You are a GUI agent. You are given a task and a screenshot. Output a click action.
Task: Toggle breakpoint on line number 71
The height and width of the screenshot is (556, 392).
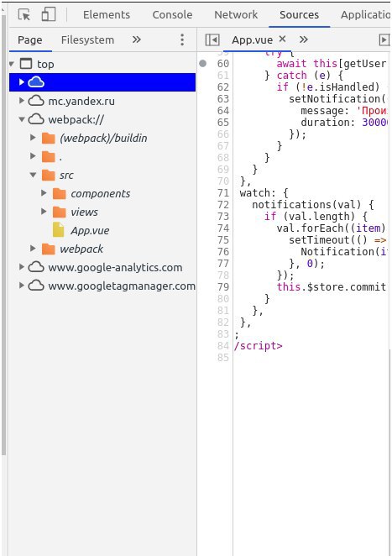click(x=223, y=193)
